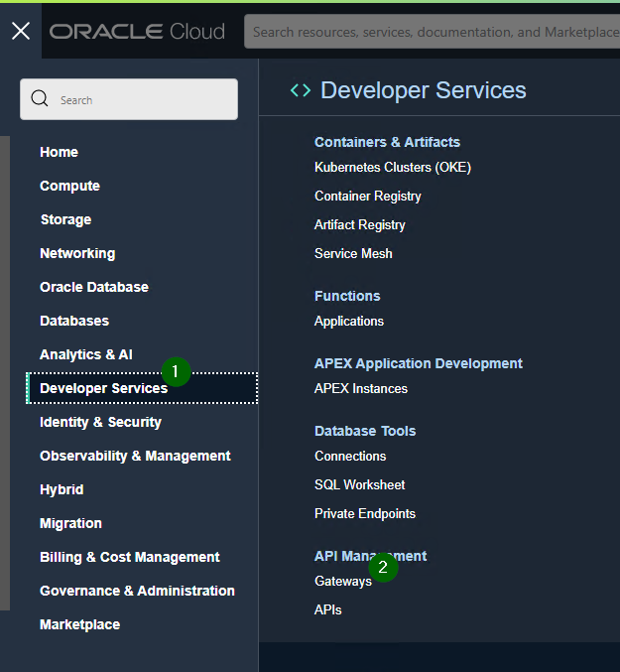Open SQL Worksheet
This screenshot has width=620, height=672.
(360, 485)
